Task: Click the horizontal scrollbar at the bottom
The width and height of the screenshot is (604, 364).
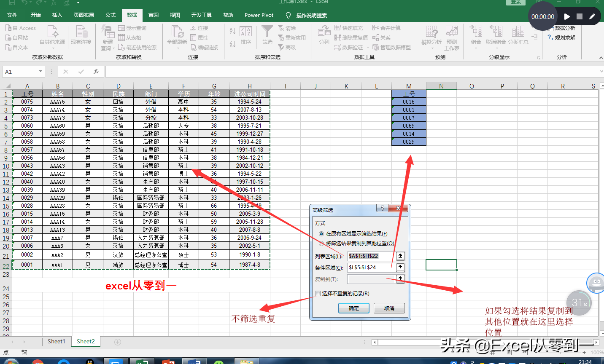Action: tap(485, 342)
